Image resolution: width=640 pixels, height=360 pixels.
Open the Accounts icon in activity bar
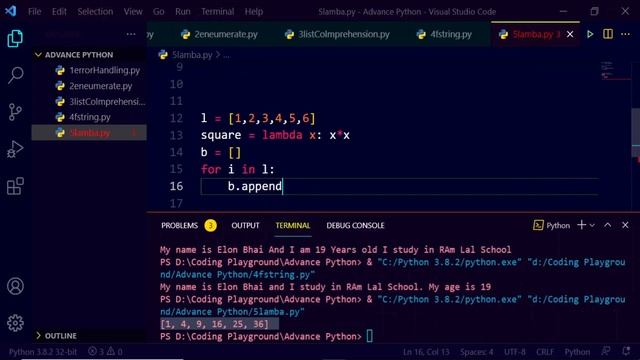15,286
